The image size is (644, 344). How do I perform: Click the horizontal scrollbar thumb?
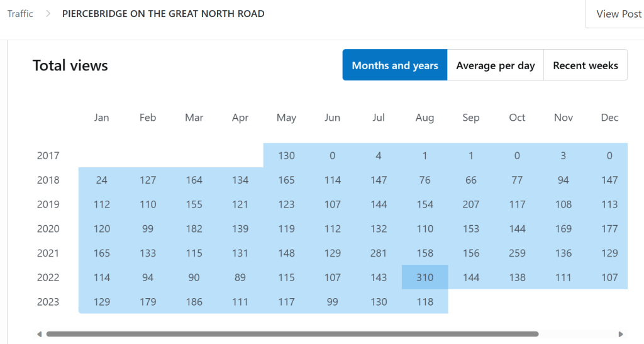coord(292,334)
